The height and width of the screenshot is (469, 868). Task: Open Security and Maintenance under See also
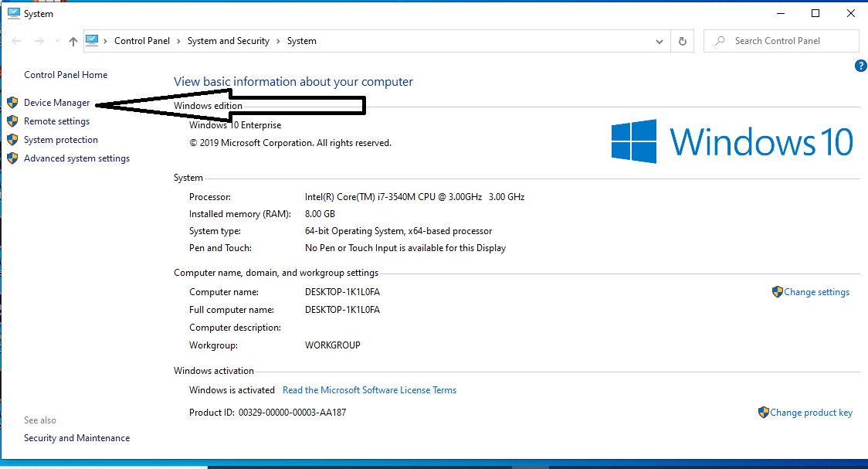point(76,437)
